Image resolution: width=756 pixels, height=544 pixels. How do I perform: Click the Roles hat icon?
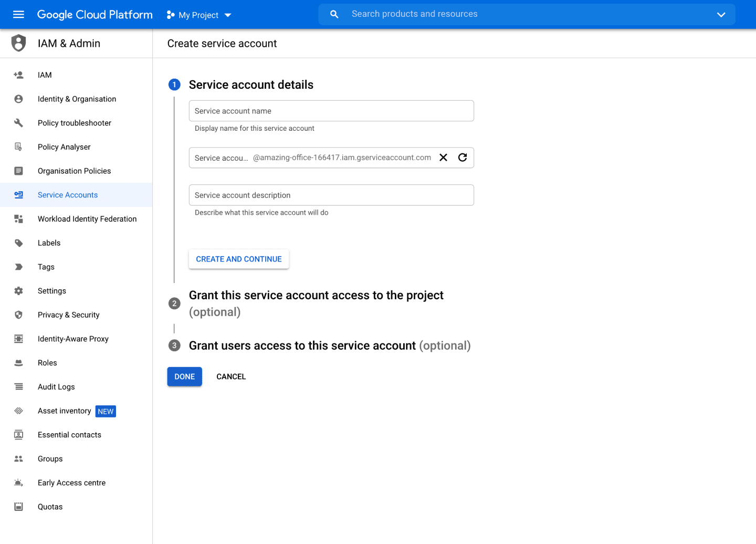(18, 363)
